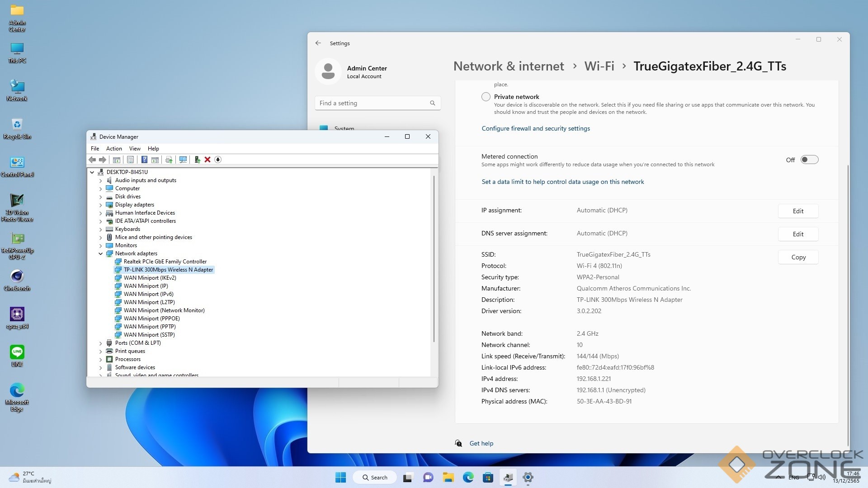This screenshot has width=868, height=488.
Task: Click Settings back arrow
Action: tap(318, 43)
